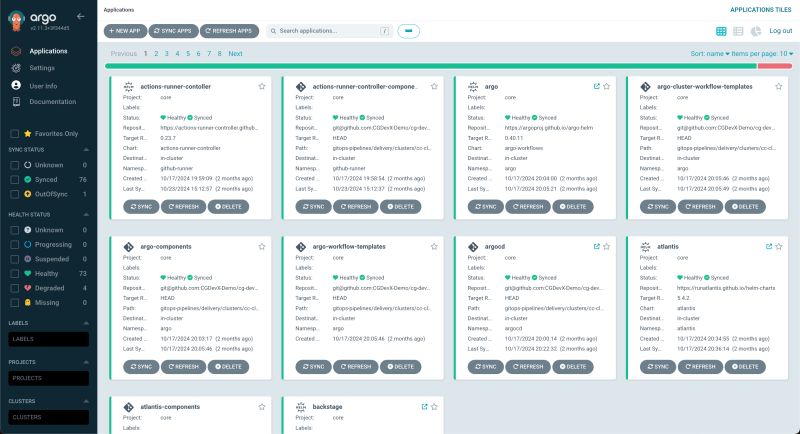Image resolution: width=800 pixels, height=434 pixels.
Task: Star the atlantis application card
Action: (779, 246)
